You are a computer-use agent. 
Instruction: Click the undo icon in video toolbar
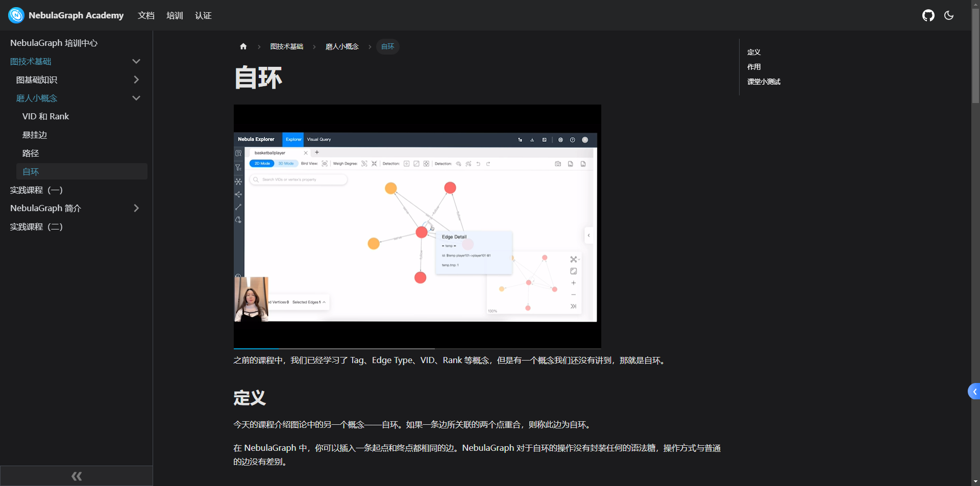click(x=478, y=164)
